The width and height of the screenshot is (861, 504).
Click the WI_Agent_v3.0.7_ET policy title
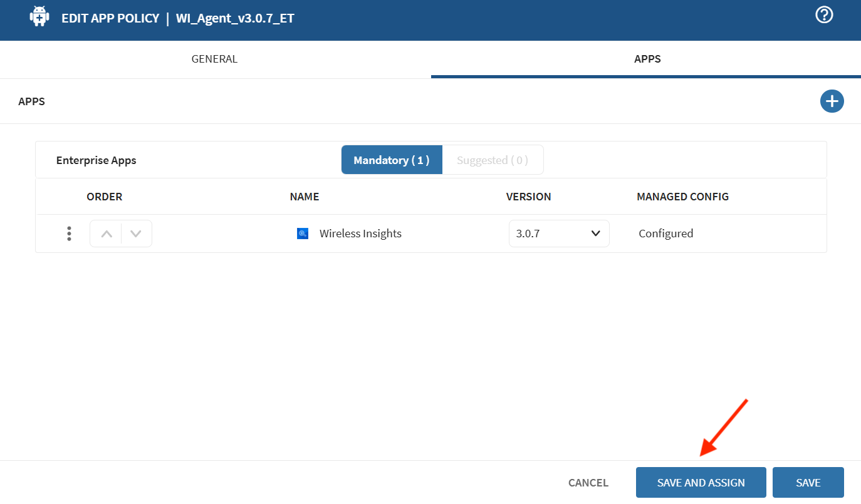[235, 18]
